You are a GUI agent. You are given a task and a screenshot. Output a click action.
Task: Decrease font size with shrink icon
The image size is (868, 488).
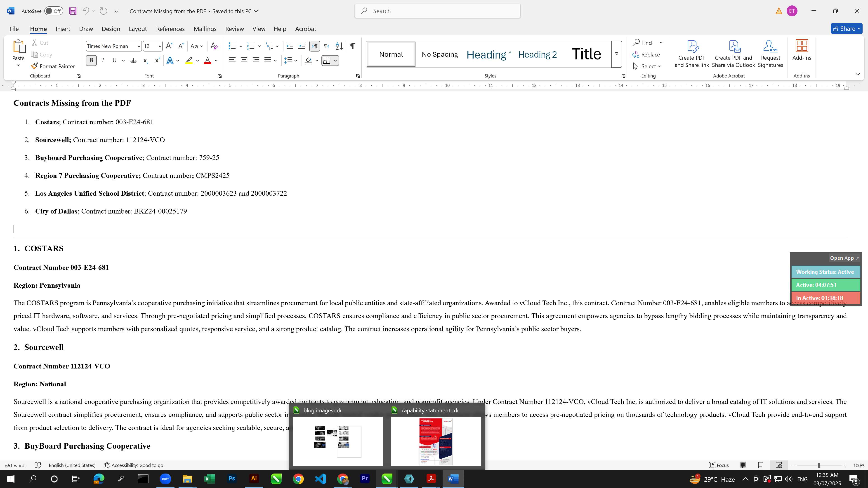pyautogui.click(x=181, y=46)
